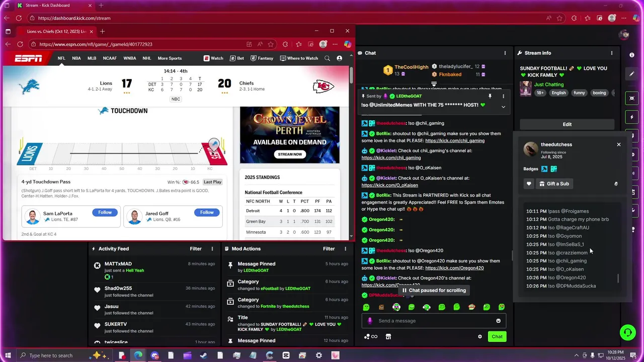Favorite the ESPN page with the star icon
This screenshot has width=644, height=362.
pos(271,44)
